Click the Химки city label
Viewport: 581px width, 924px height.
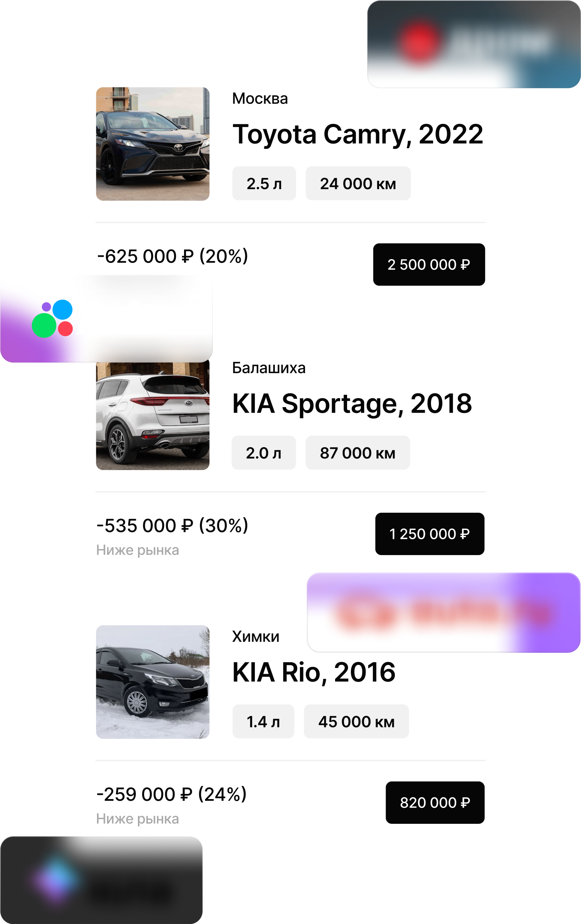click(x=255, y=637)
